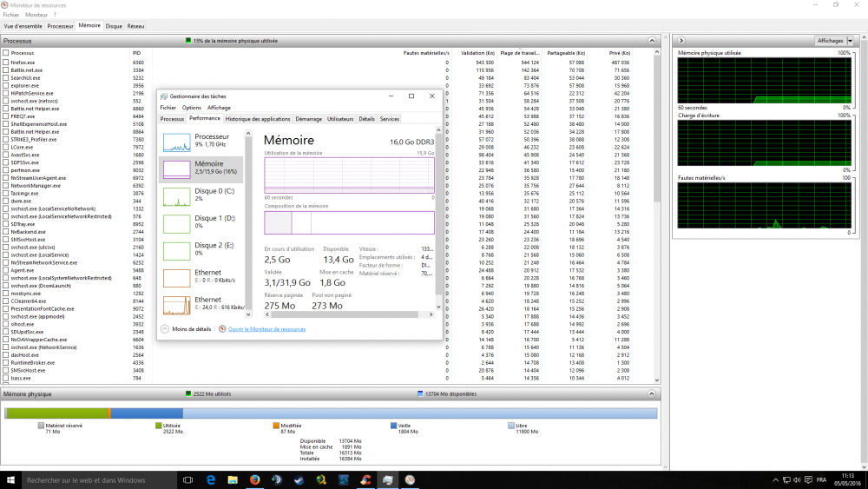
Task: Tick the explorer.exe process checkbox
Action: pos(6,85)
